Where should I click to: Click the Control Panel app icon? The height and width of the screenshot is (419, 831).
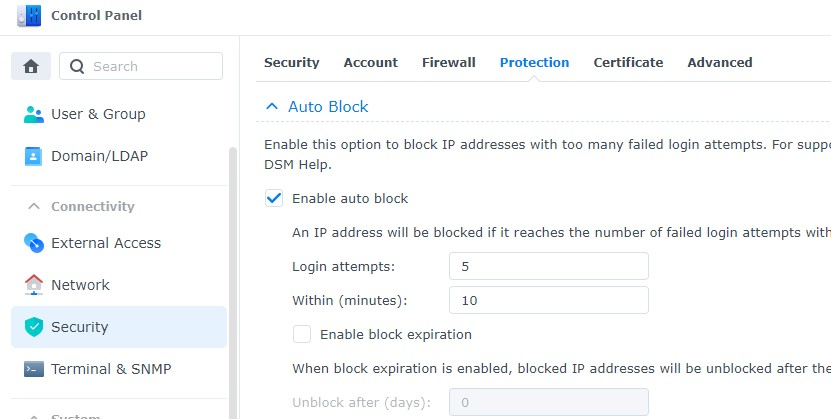point(30,15)
